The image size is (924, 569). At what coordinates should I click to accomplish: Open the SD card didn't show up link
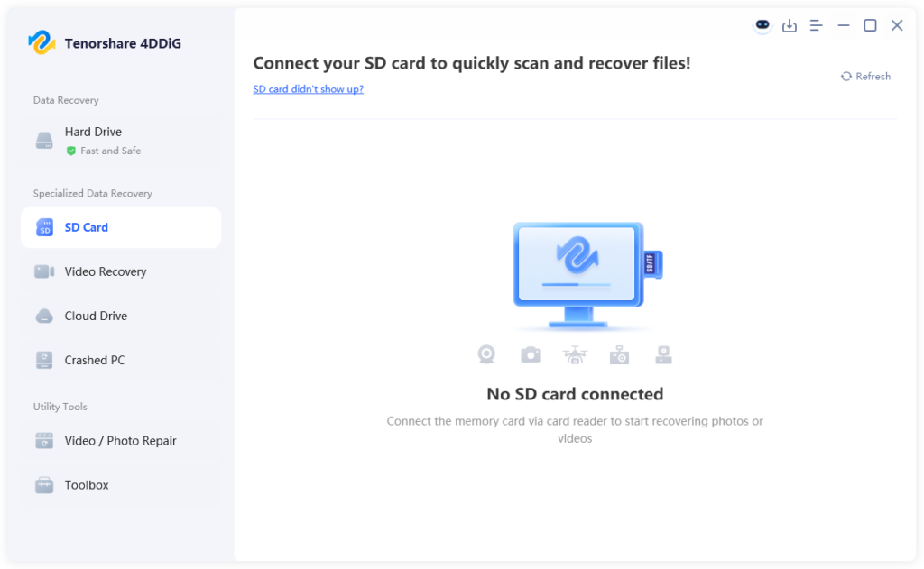click(308, 88)
